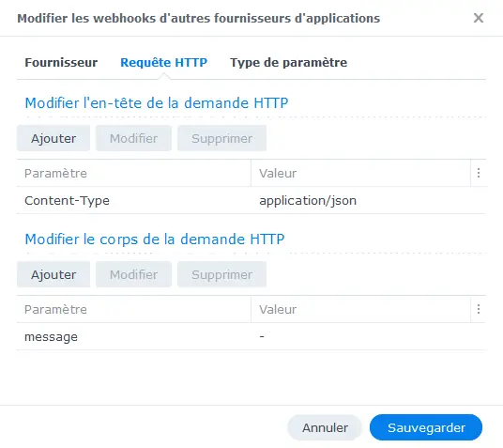Open header table column options menu
503x448 pixels.
tap(479, 173)
